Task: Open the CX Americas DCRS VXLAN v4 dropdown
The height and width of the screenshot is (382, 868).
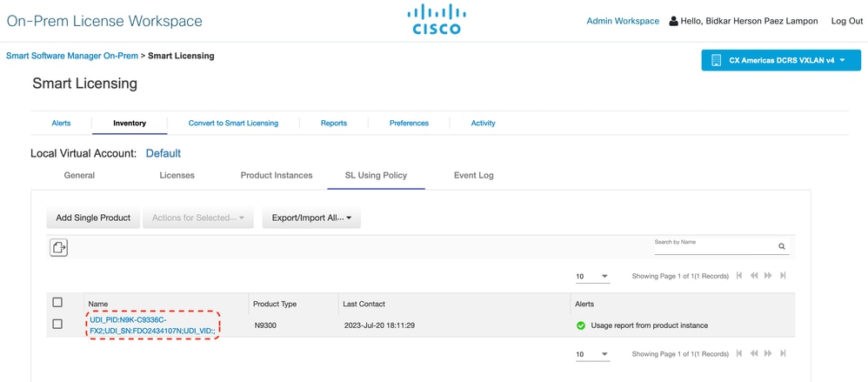Action: (x=781, y=60)
